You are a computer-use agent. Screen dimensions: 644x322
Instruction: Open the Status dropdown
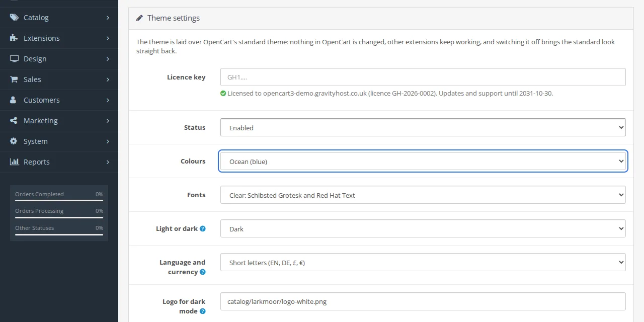click(x=423, y=127)
